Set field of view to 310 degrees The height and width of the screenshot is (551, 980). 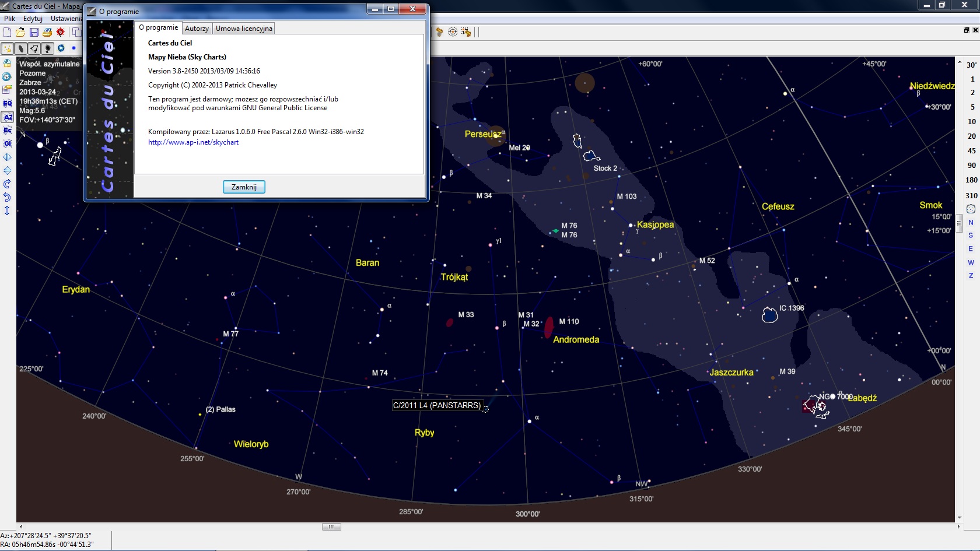(971, 195)
